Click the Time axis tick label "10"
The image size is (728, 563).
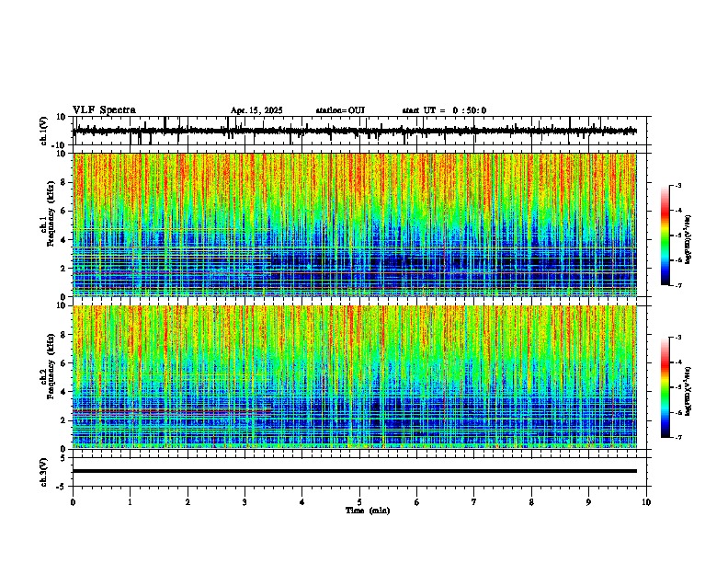pos(646,502)
